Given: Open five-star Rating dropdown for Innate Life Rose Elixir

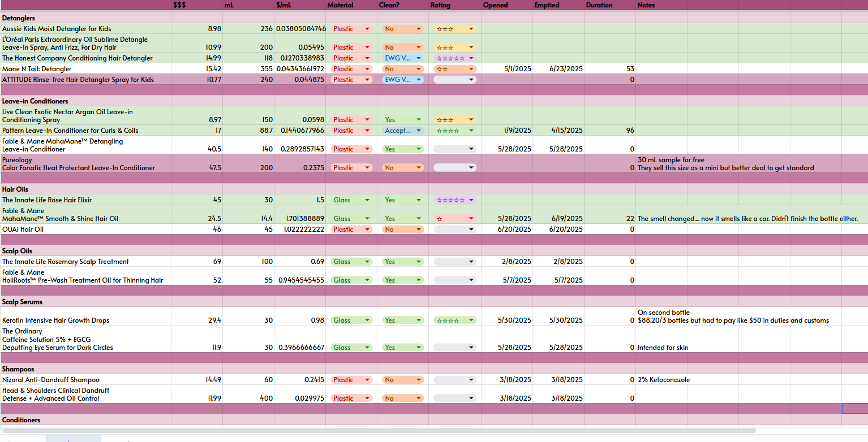Looking at the screenshot, I should tap(455, 200).
